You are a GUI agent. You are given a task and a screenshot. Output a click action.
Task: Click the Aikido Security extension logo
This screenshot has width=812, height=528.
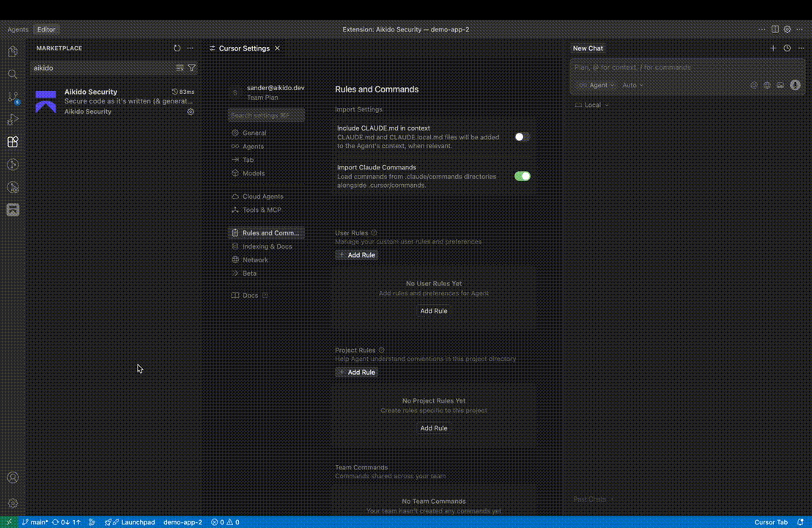45,101
